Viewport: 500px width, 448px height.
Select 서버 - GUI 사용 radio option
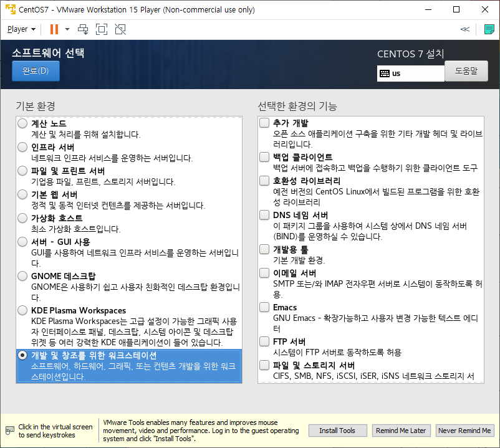coord(22,242)
